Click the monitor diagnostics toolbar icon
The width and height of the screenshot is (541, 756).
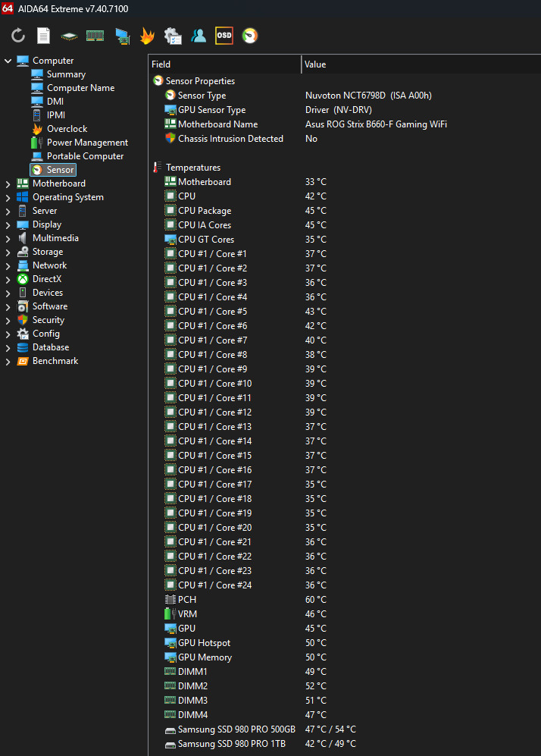click(122, 36)
